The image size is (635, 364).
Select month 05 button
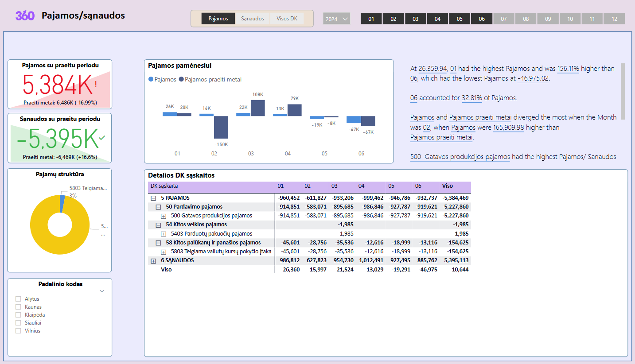tap(460, 19)
